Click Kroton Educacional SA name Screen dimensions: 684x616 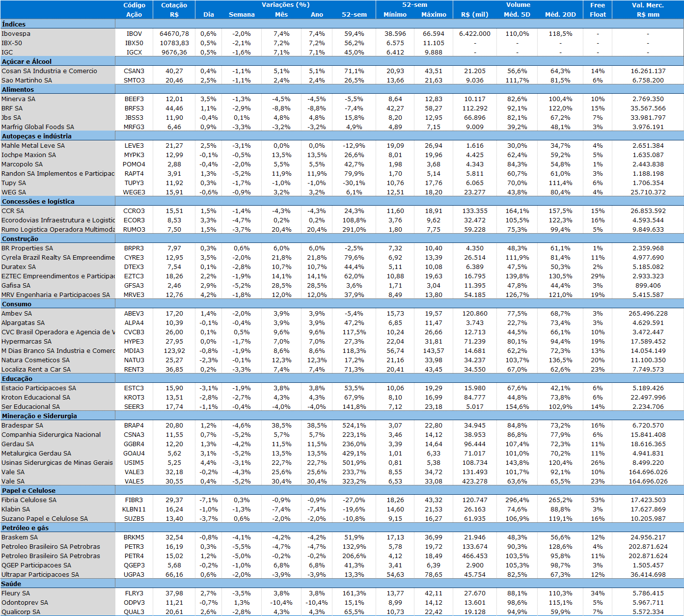click(36, 398)
